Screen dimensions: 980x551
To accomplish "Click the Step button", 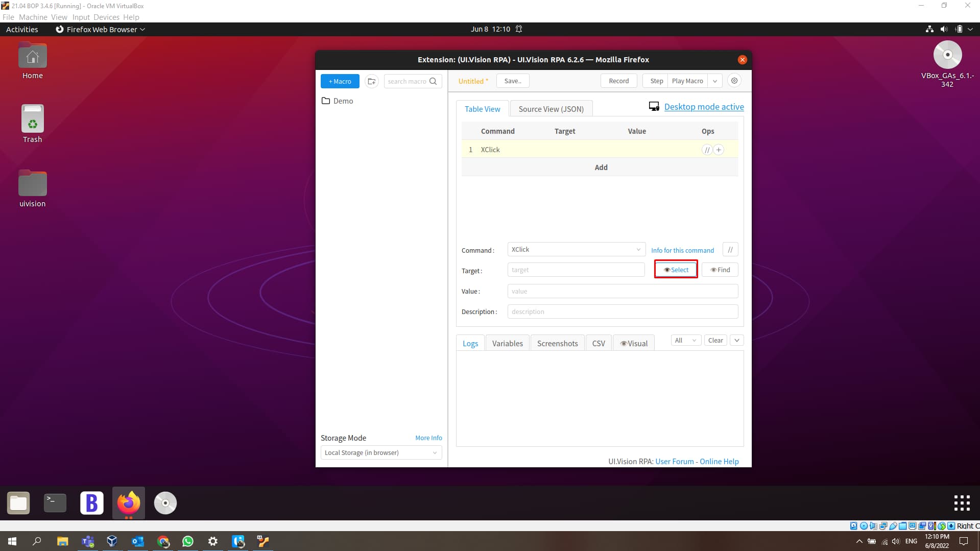I will coord(656,81).
